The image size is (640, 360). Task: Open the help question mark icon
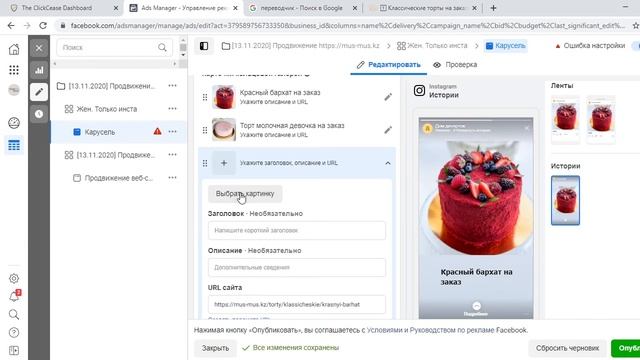coord(14,333)
